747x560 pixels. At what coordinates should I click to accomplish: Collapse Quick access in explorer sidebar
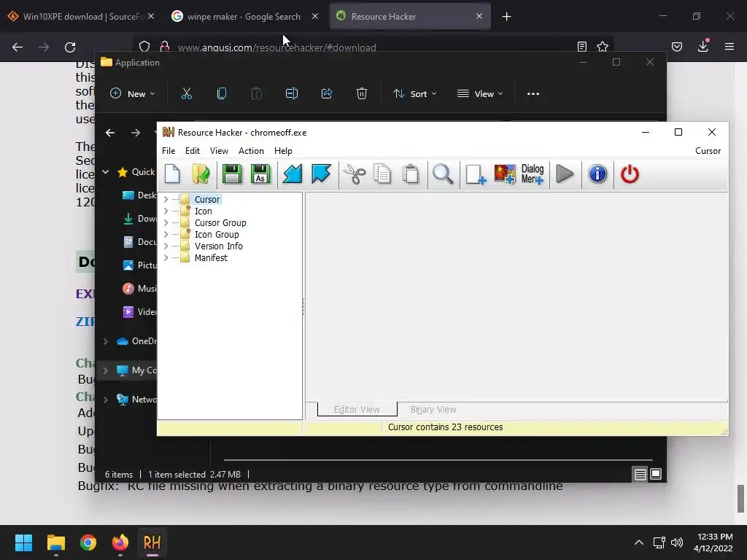coord(105,172)
